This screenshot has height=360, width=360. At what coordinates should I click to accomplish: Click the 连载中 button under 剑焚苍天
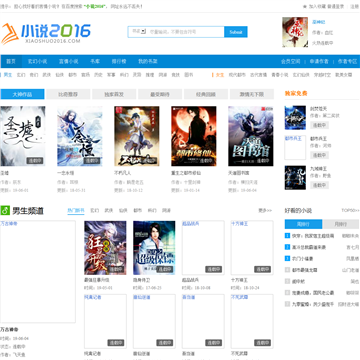click(319, 125)
